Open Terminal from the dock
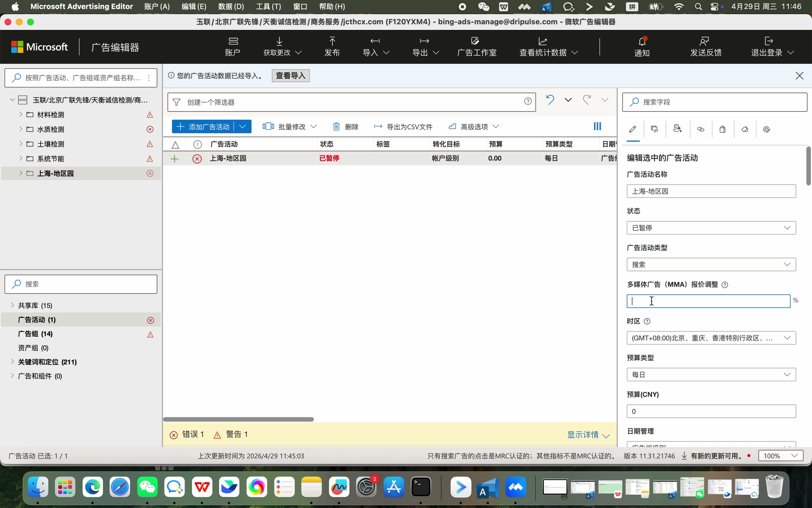The height and width of the screenshot is (508, 812). point(421,487)
